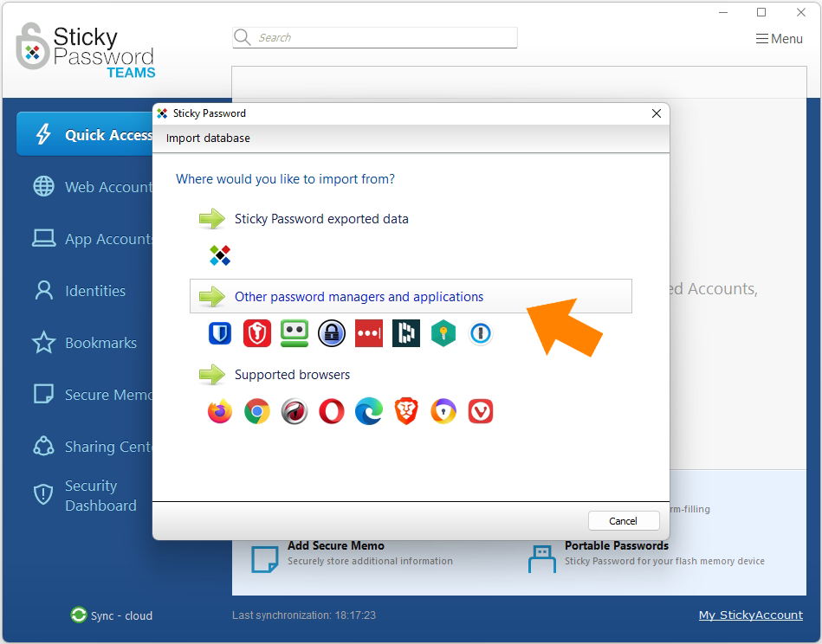Click the Avast Secure Browser icon

tap(443, 411)
